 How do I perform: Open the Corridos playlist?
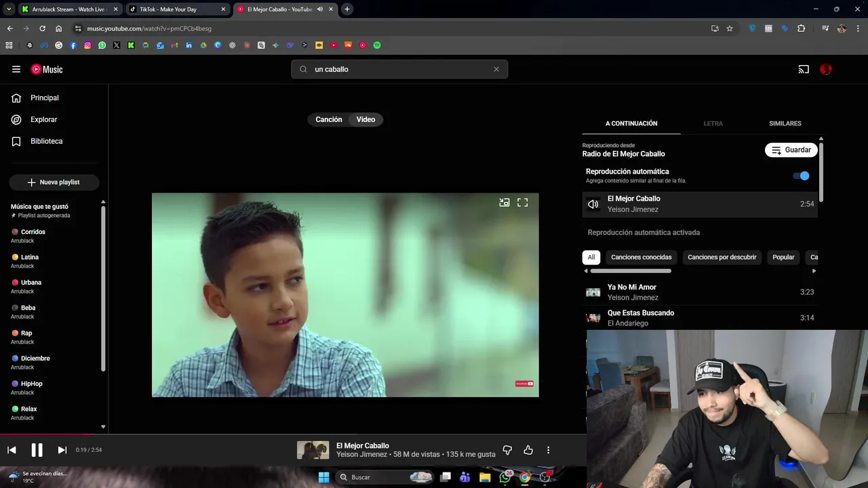pos(33,232)
